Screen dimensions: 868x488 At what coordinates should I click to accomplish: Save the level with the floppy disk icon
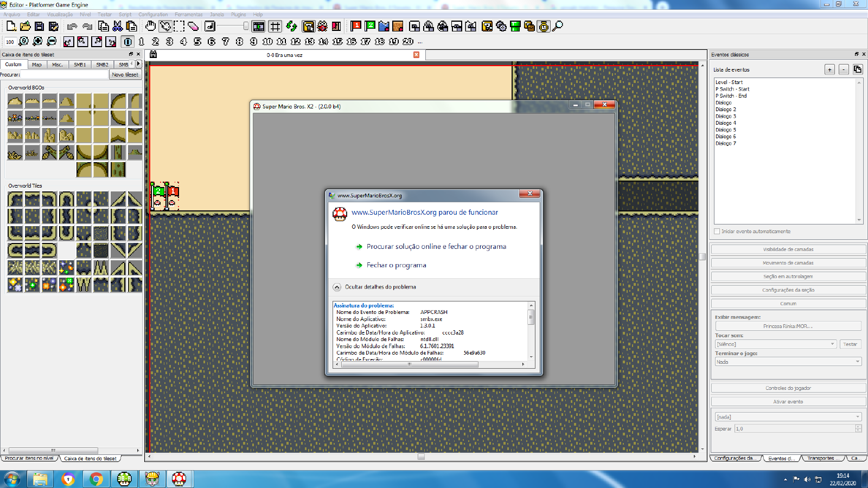[39, 26]
